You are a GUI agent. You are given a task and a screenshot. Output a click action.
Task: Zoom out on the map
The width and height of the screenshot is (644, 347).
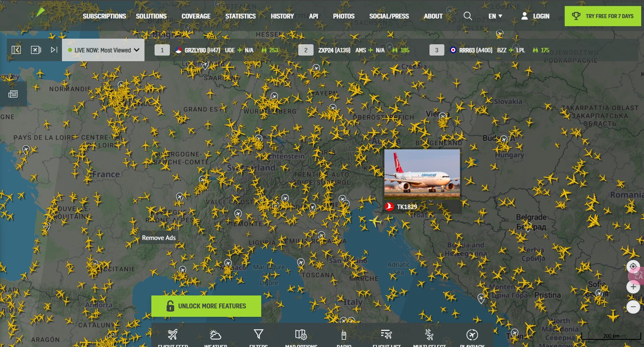(x=633, y=307)
